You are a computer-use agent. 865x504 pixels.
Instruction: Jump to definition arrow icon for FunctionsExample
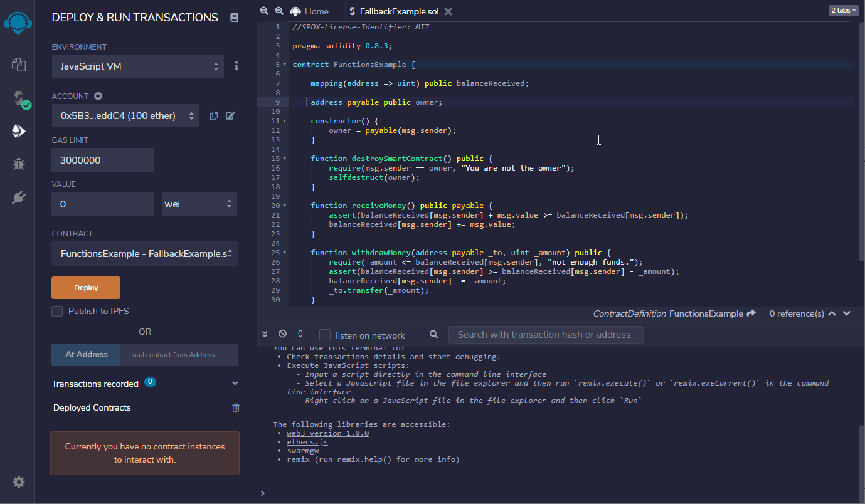pos(751,313)
